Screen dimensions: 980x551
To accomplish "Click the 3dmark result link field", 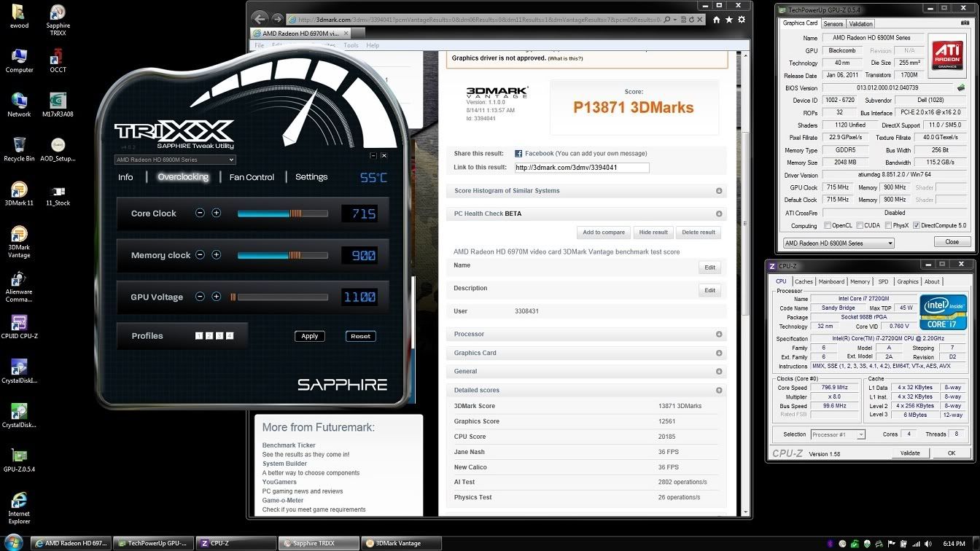I will click(x=581, y=168).
